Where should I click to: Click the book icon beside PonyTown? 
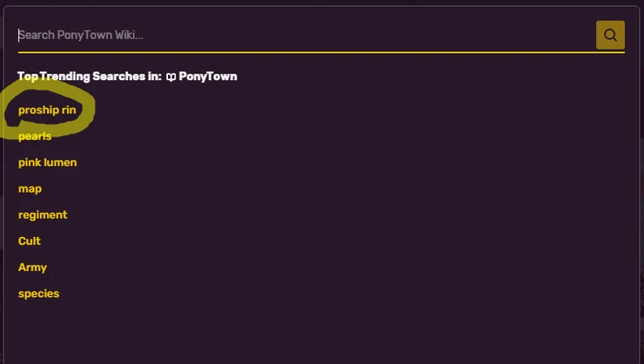pos(171,77)
